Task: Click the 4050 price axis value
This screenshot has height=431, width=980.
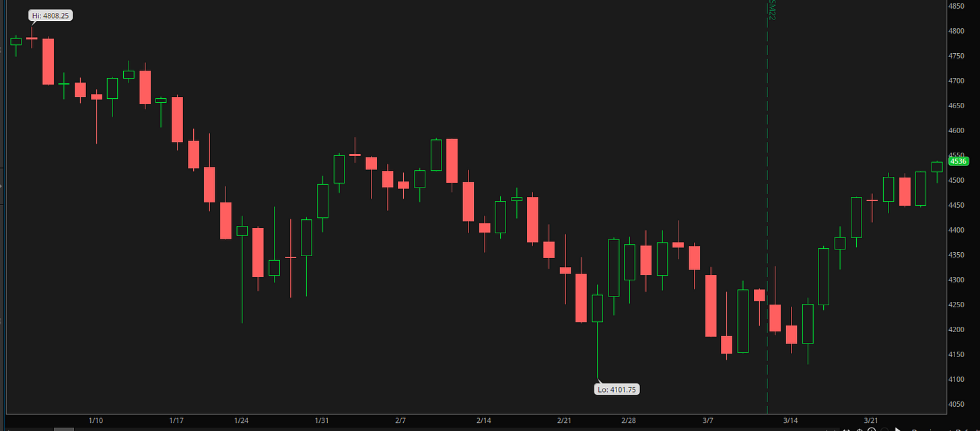Action: click(957, 404)
